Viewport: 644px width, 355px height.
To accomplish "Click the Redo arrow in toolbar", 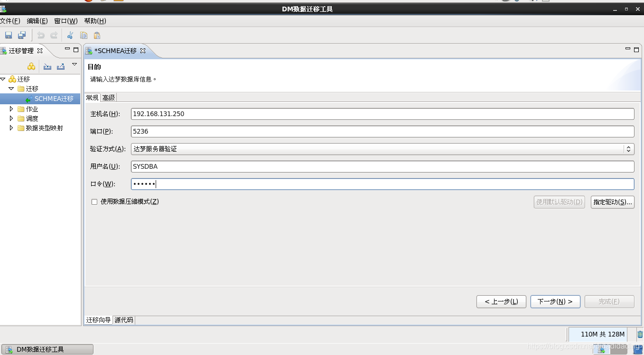I will tap(54, 35).
